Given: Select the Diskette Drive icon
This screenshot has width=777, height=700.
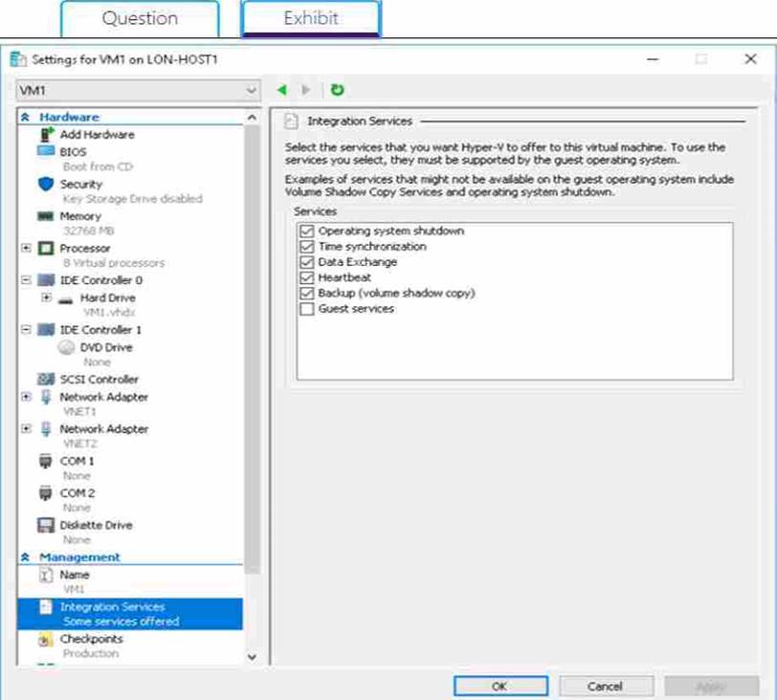Looking at the screenshot, I should pos(45,525).
